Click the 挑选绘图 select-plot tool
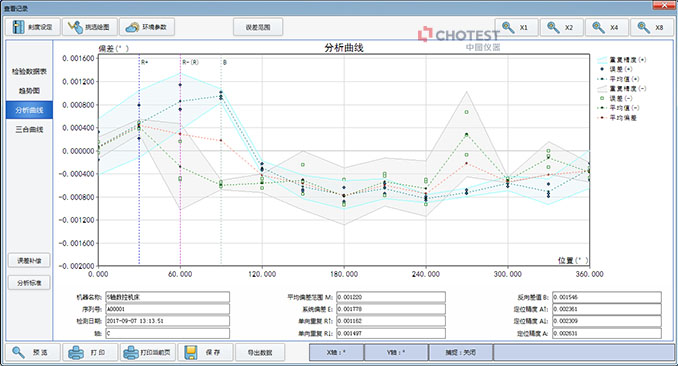Image resolution: width=678 pixels, height=366 pixels. point(90,27)
